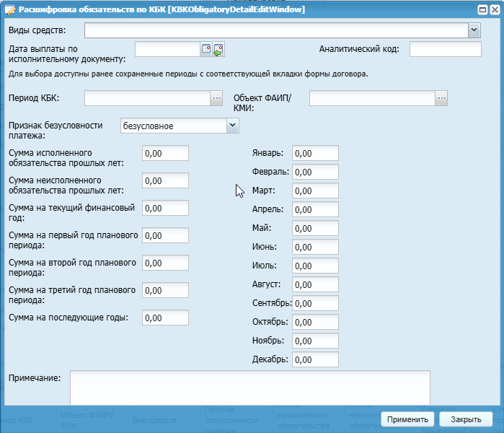Click the Закрыть button

click(466, 419)
